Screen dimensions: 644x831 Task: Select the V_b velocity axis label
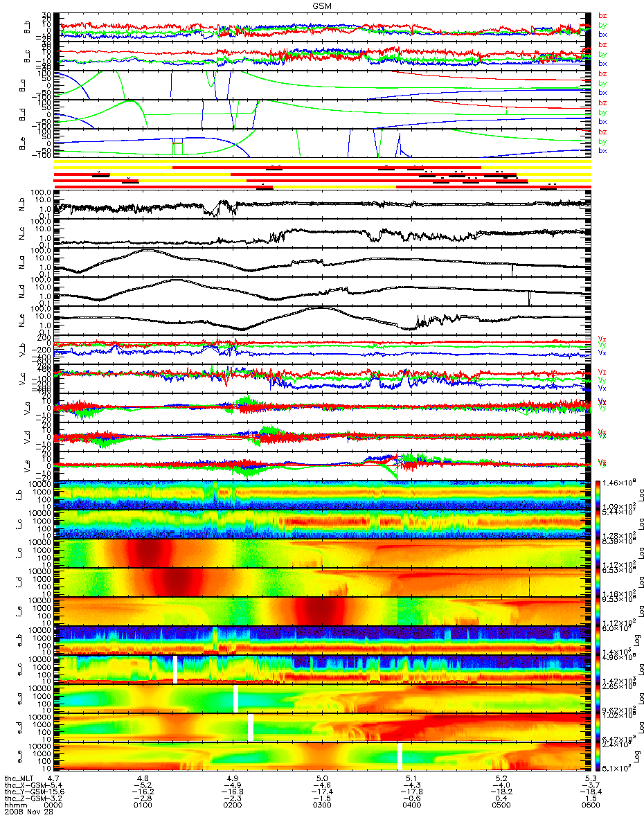tap(22, 349)
